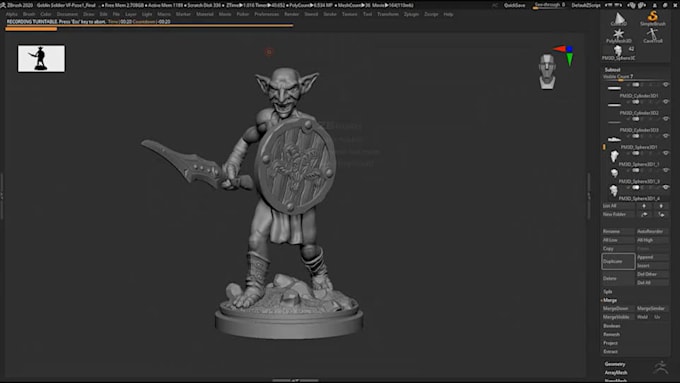The height and width of the screenshot is (383, 680).
Task: Adjust the Visible Count slider
Action: (636, 77)
